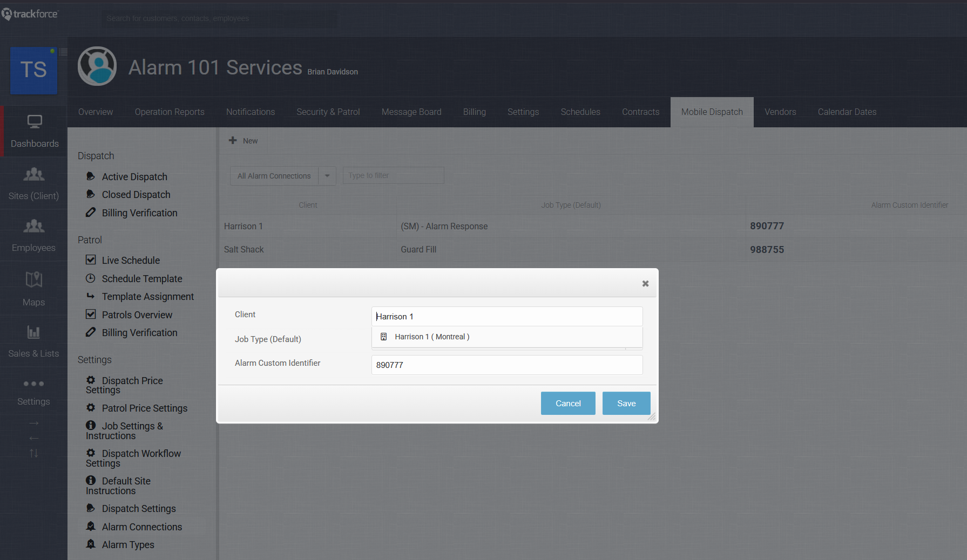Click the All Alarm Connections filter button
This screenshot has height=560, width=967.
point(274,176)
